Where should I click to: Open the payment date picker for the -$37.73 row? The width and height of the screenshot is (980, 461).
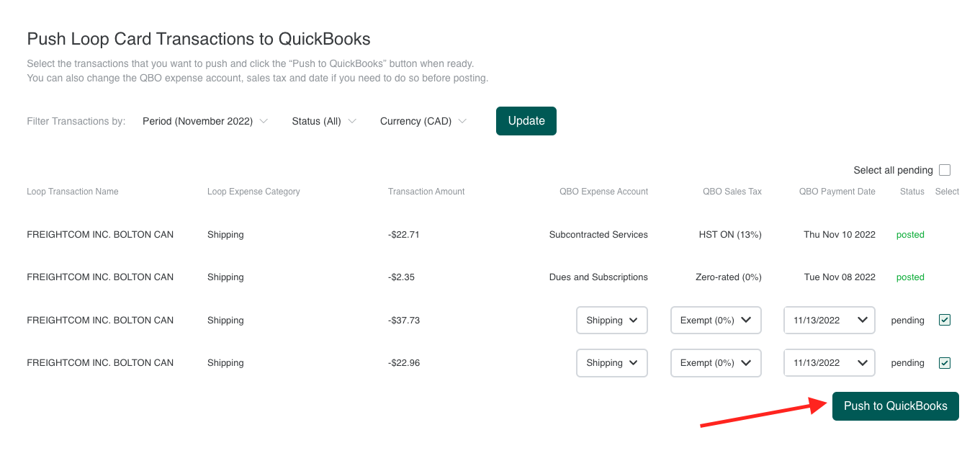coord(830,320)
